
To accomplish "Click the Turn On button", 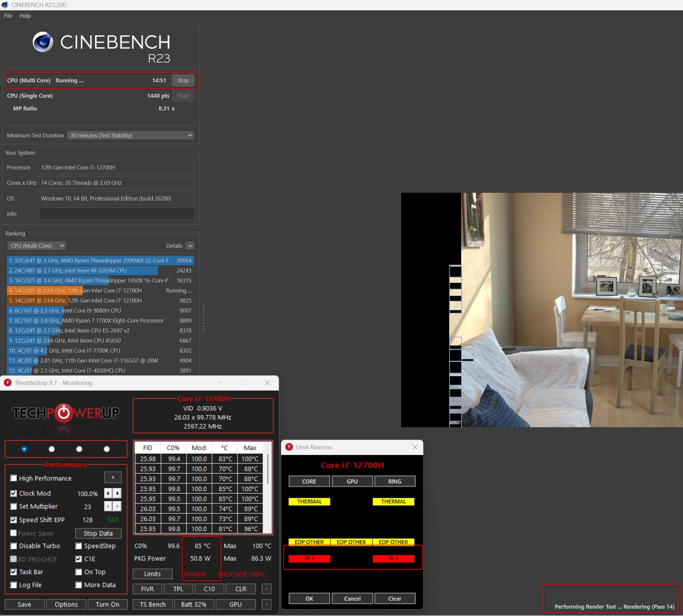I will [x=108, y=604].
